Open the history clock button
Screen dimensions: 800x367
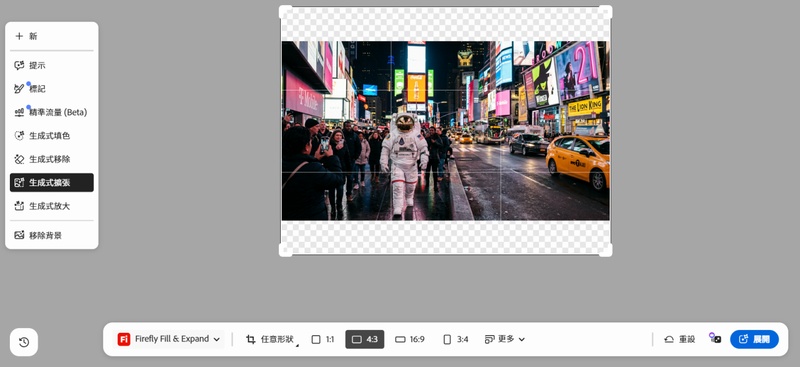click(24, 342)
